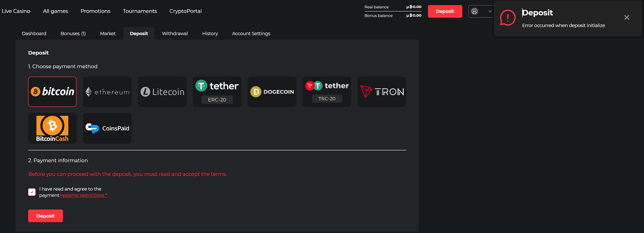Select Tether ERC-20 payment method
Screen dimensions: 644x233
coord(217,92)
